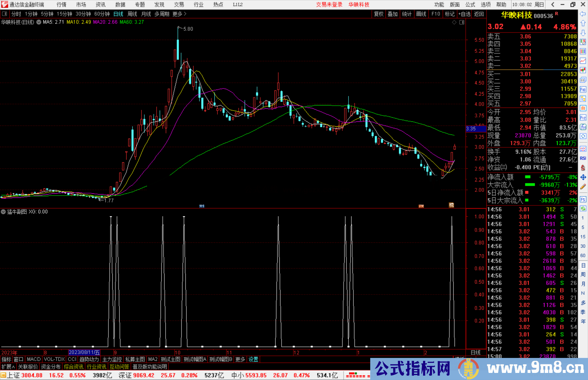The image size is (588, 380).
Task: Click the RSI indicator sidebar icon
Action: (583, 158)
